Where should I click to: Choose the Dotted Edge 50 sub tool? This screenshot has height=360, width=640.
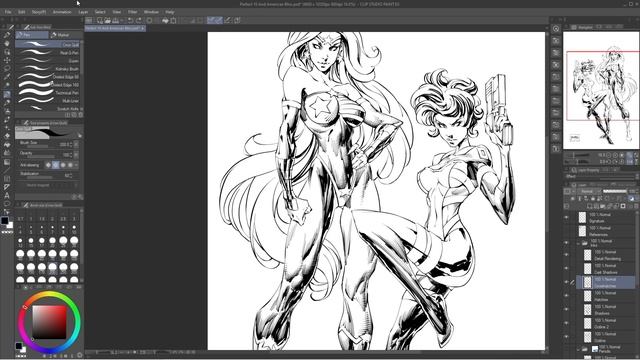pos(48,77)
